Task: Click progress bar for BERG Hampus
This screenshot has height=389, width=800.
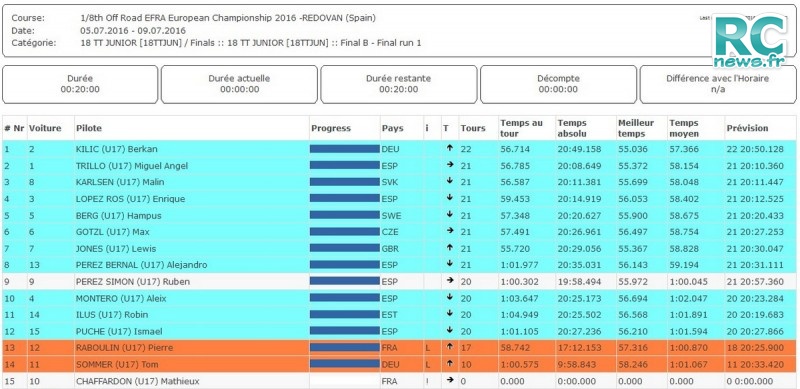Action: coord(344,215)
